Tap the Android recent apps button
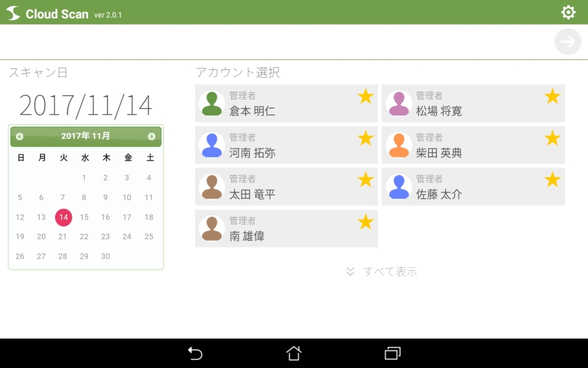Image resolution: width=588 pixels, height=368 pixels. [x=393, y=353]
